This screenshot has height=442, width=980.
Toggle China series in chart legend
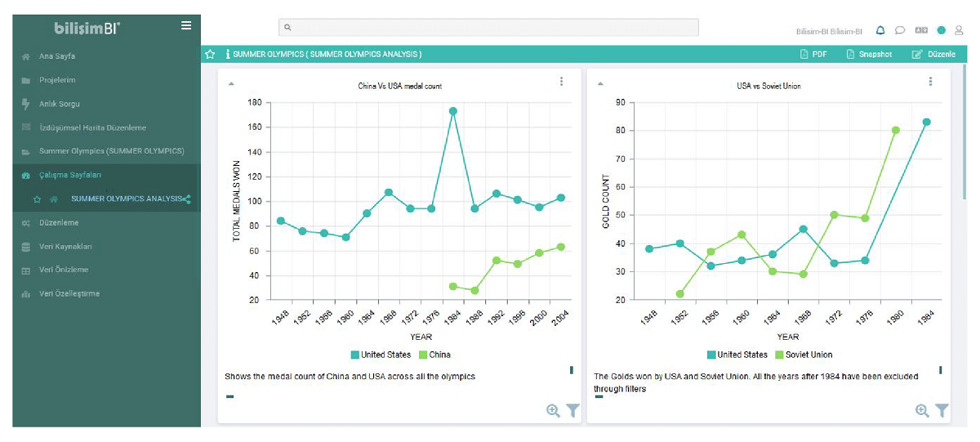coord(434,355)
